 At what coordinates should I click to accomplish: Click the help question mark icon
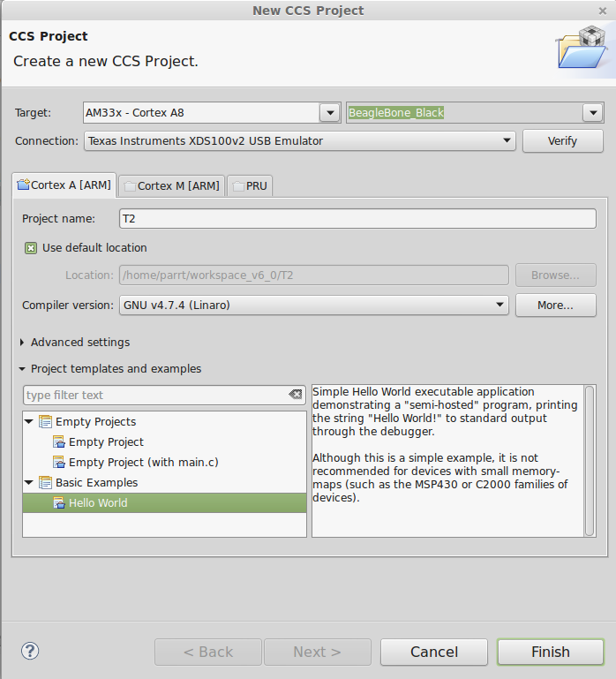click(x=30, y=651)
